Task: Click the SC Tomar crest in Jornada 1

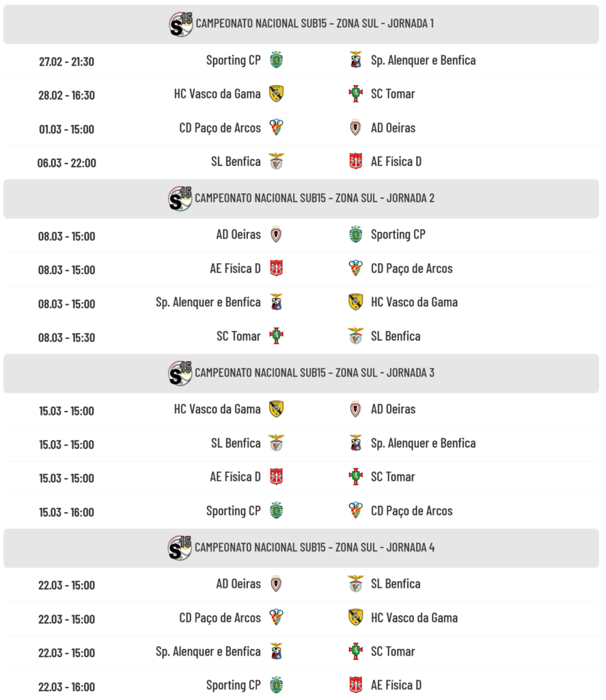Action: [x=356, y=94]
